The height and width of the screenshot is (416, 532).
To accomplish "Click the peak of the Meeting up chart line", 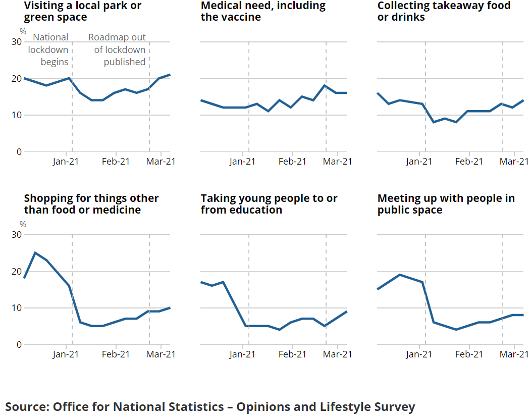I will click(x=400, y=275).
